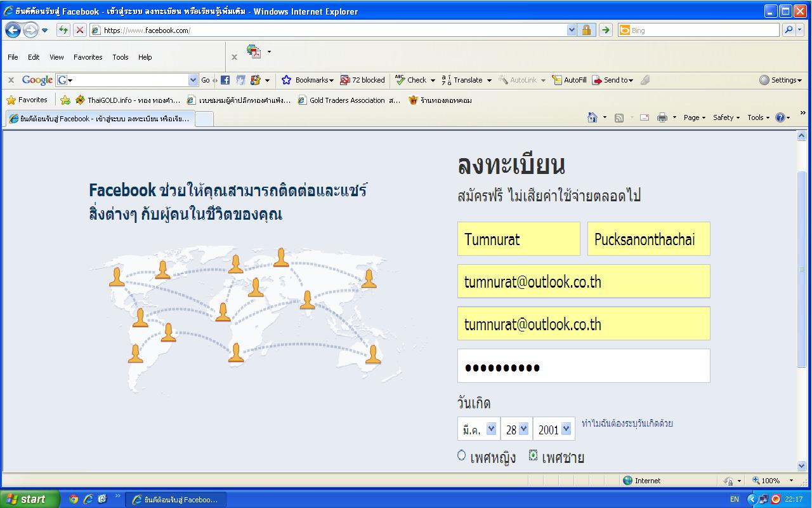Stop loading with the red X button
This screenshot has height=508, width=812.
click(80, 30)
